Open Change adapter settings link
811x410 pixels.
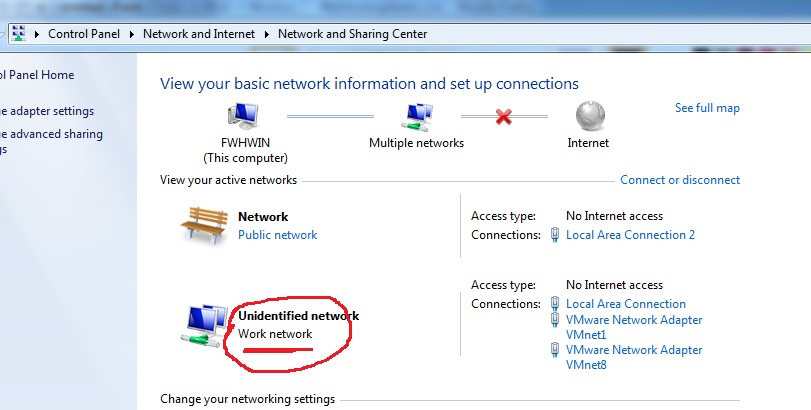(47, 111)
